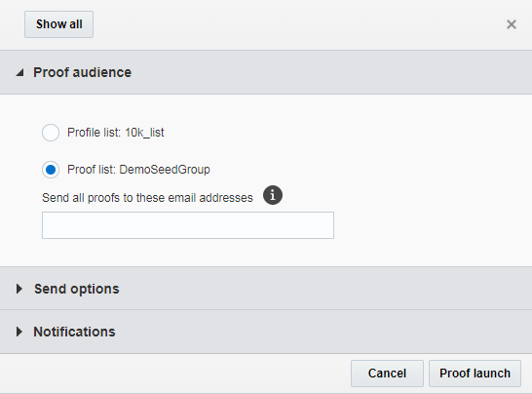Click the Proof audience section title

pyautogui.click(x=82, y=72)
